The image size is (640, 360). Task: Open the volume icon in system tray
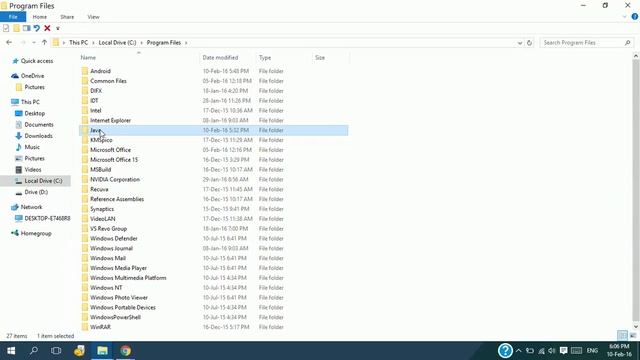[x=551, y=351]
